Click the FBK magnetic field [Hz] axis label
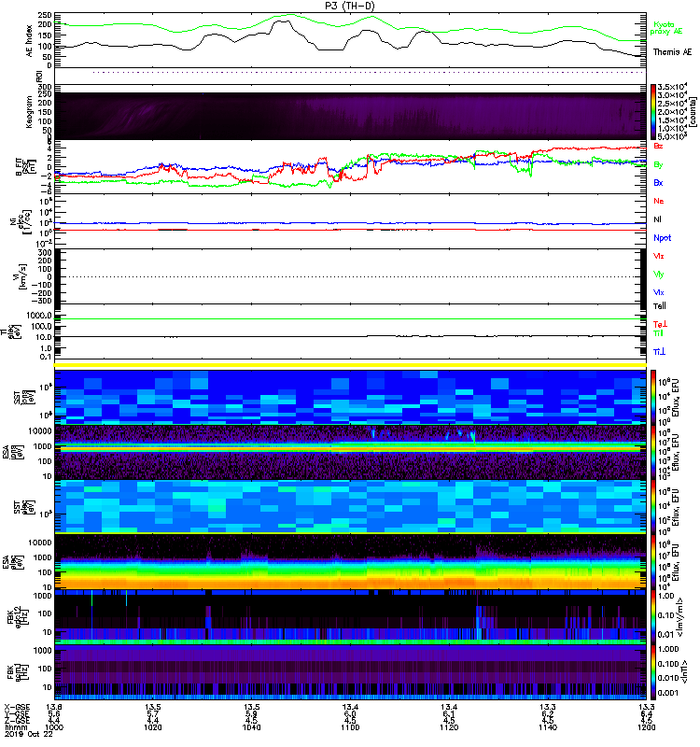This screenshot has width=700, height=747. [17, 671]
